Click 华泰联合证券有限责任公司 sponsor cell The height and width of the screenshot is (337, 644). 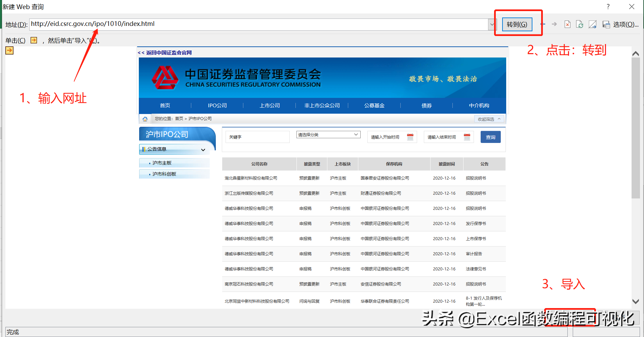[385, 301]
